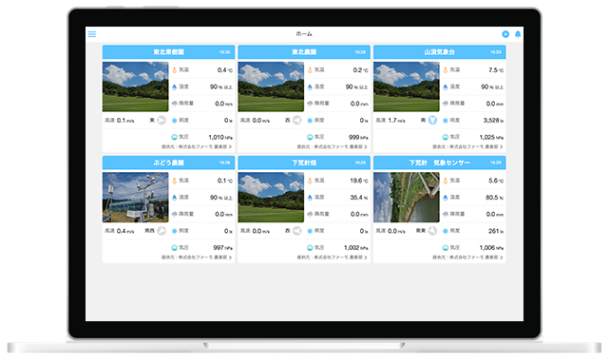This screenshot has width=610, height=364.
Task: Click the ホーム page title
Action: (304, 34)
